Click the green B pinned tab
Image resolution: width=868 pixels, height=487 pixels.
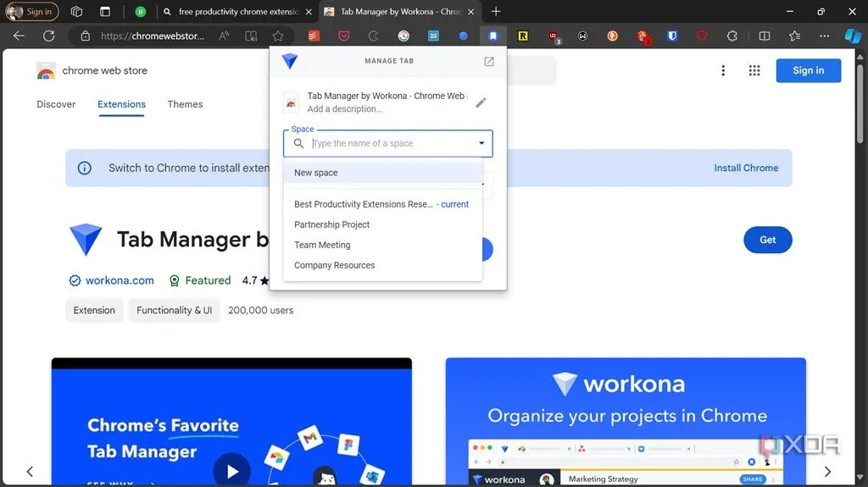tap(141, 12)
